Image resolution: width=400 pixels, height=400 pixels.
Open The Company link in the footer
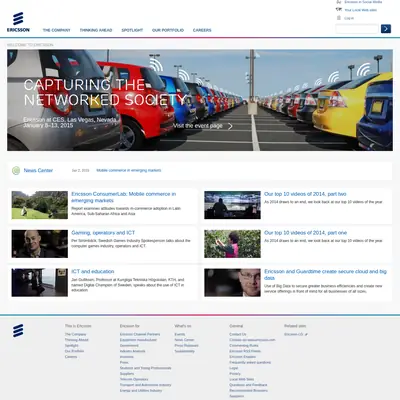tap(75, 334)
